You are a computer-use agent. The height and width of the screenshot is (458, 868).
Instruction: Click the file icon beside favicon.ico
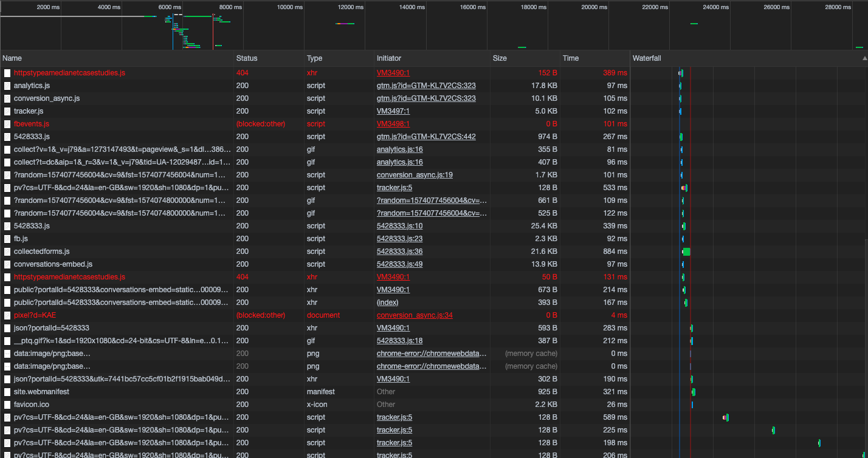pyautogui.click(x=7, y=405)
